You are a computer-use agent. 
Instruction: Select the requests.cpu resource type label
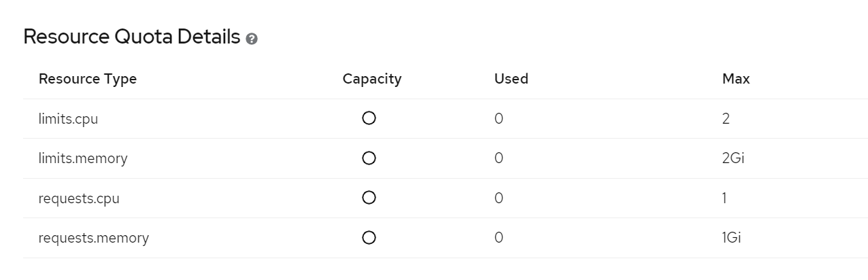(80, 198)
